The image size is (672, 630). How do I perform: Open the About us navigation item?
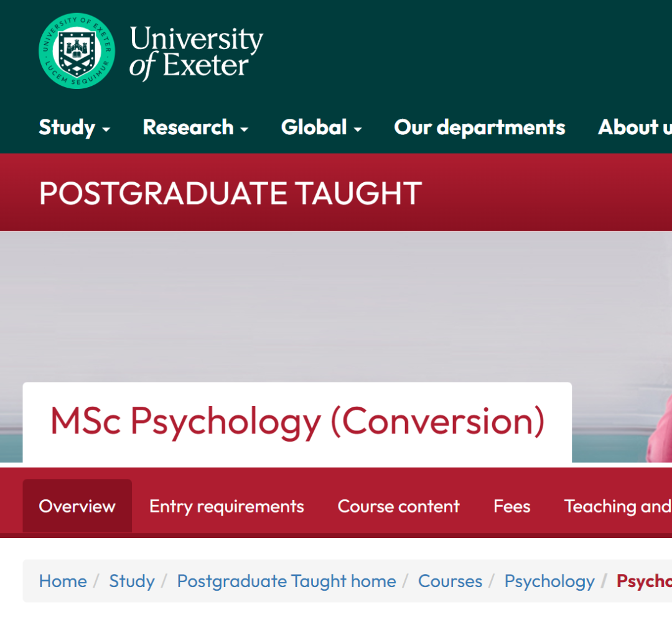(x=635, y=127)
